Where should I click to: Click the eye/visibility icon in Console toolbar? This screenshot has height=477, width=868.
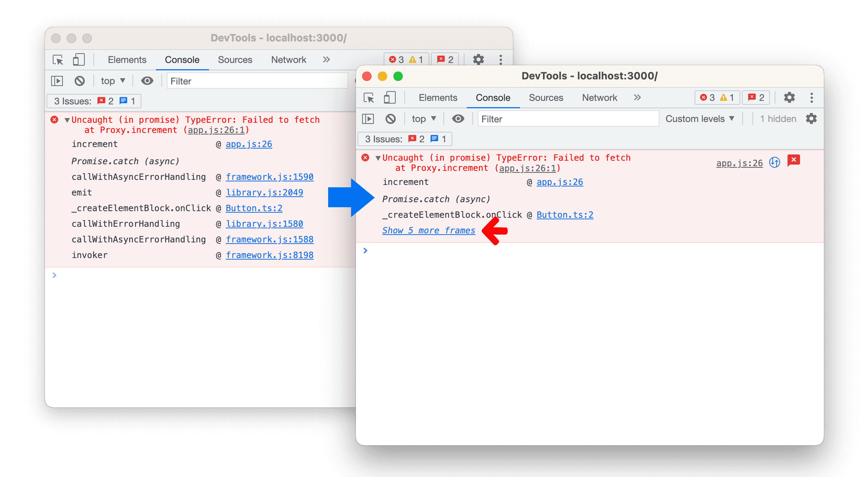tap(457, 120)
